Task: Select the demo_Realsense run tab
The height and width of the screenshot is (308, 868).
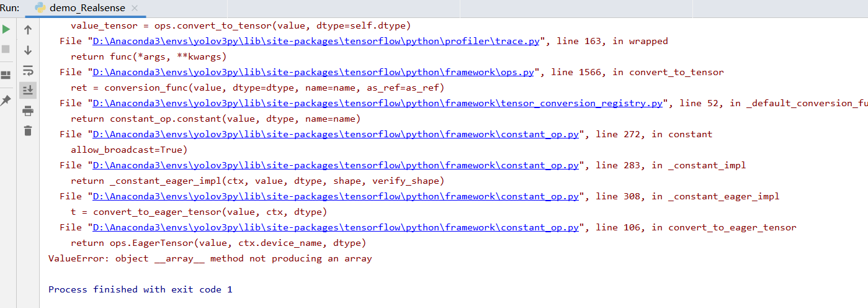Action: pyautogui.click(x=86, y=8)
